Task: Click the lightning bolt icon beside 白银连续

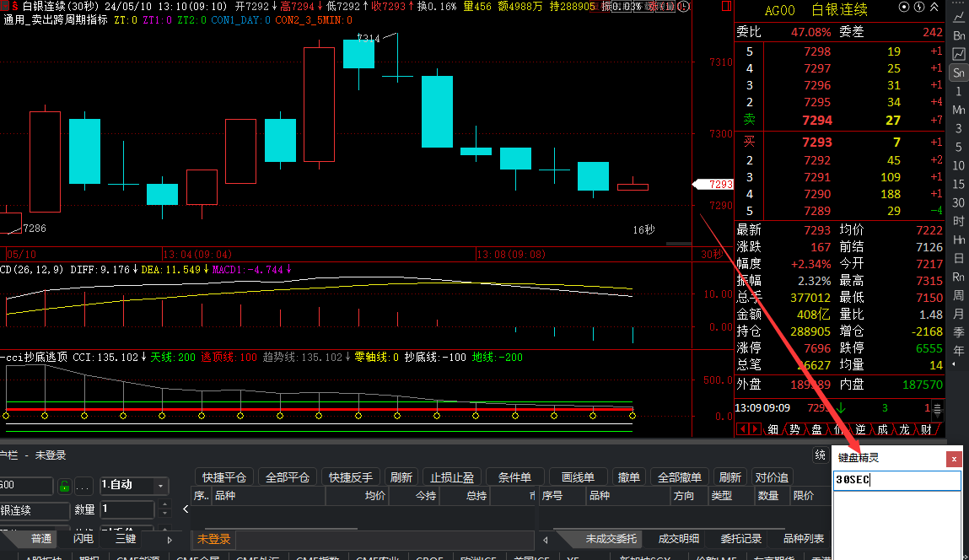Action: click(x=919, y=8)
